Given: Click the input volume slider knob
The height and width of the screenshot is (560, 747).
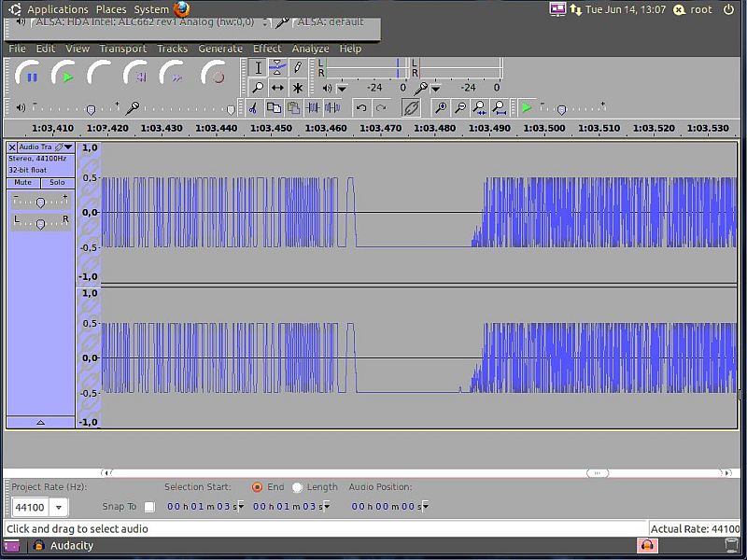Looking at the screenshot, I should (x=231, y=110).
